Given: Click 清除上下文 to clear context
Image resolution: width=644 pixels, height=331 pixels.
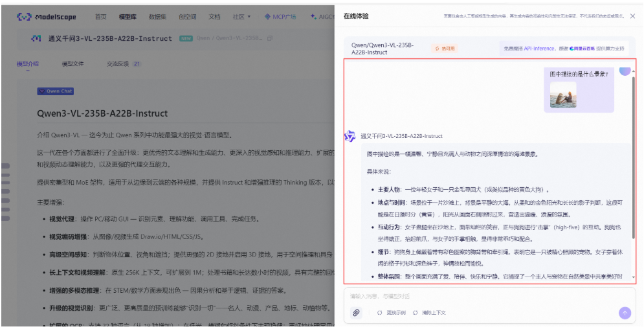Looking at the screenshot, I should pos(430,313).
